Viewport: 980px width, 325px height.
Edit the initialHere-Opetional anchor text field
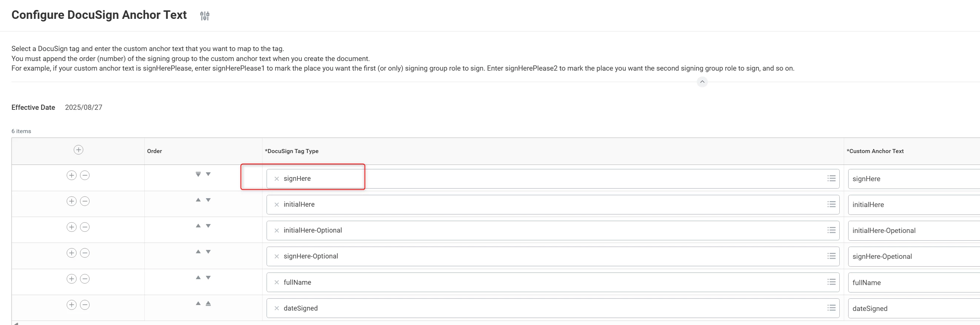[914, 230]
